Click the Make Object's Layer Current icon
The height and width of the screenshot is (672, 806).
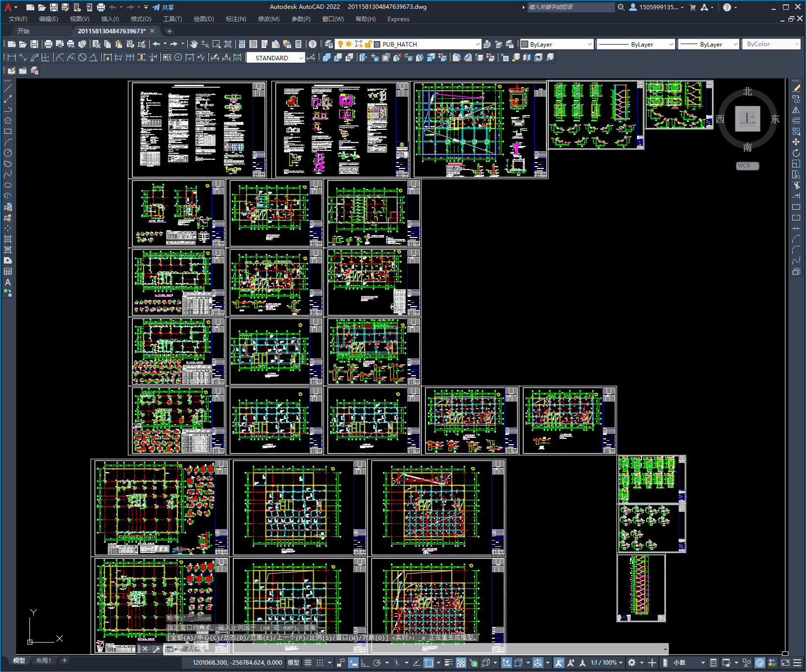(x=487, y=44)
